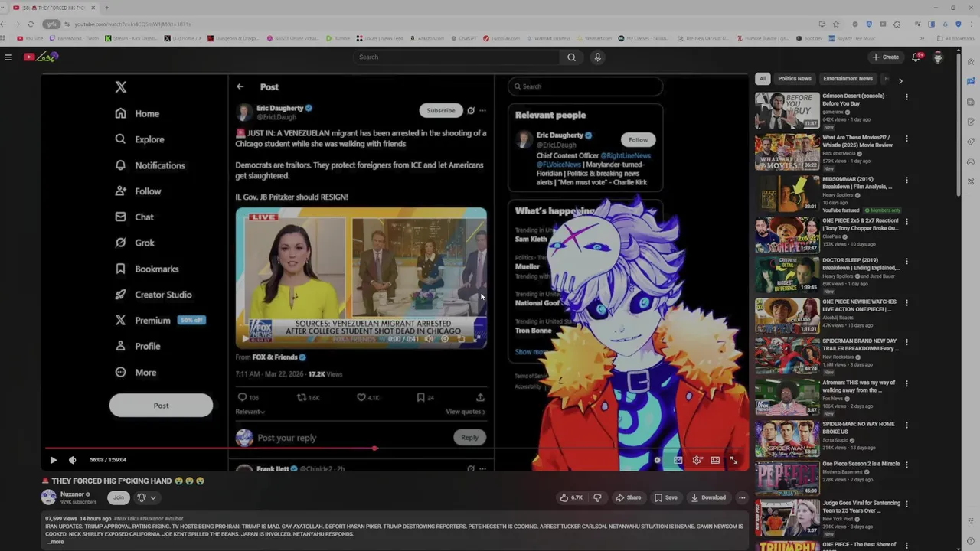980x551 pixels.
Task: Open YouTube notifications bell in header
Action: point(916,57)
